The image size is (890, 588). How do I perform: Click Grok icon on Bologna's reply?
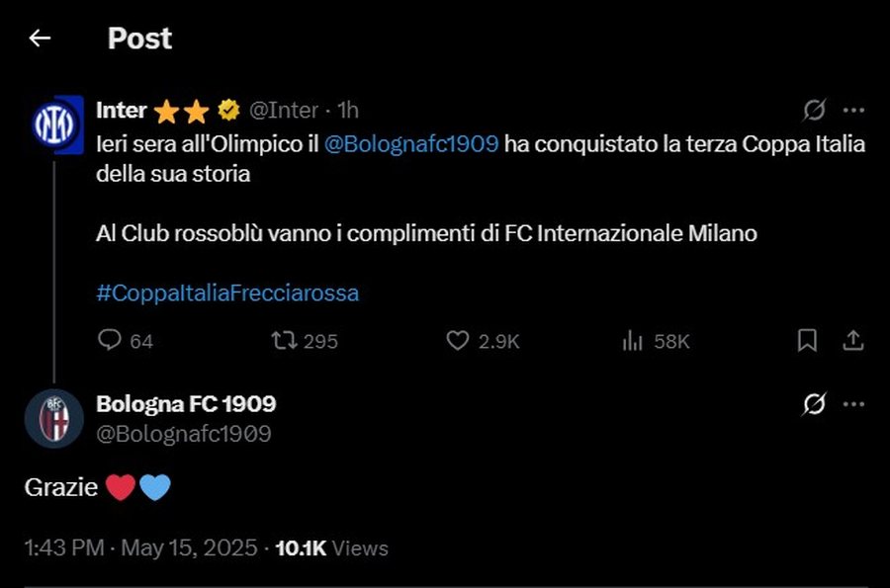(x=814, y=404)
